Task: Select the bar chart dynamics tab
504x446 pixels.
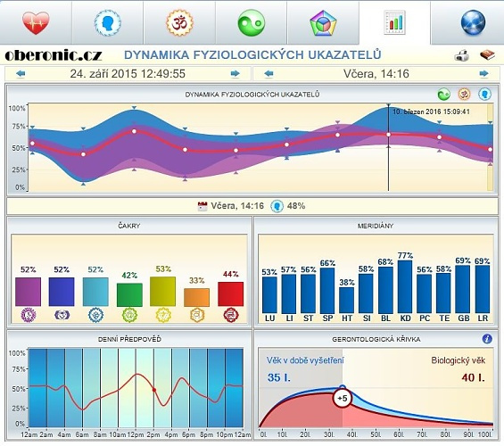Action: 394,22
